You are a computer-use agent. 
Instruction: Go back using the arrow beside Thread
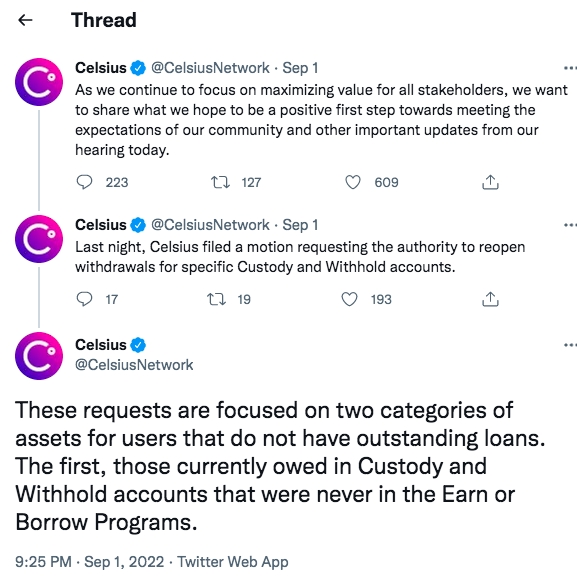click(x=25, y=20)
